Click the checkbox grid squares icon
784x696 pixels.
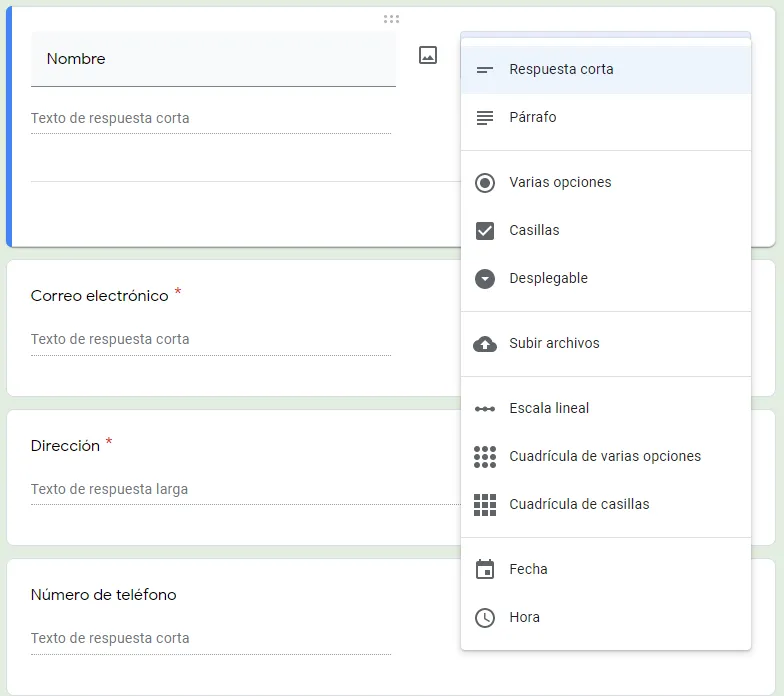(484, 504)
